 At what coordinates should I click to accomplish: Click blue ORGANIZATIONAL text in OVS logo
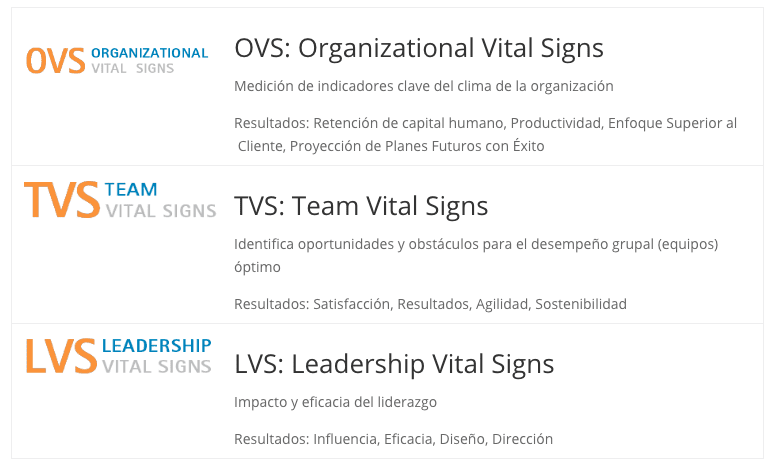pos(150,53)
